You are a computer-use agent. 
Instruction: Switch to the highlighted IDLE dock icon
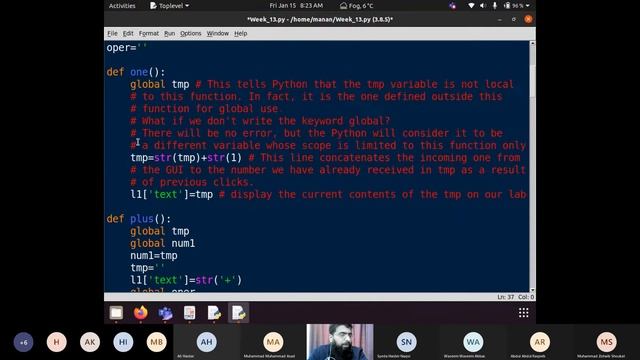(x=238, y=313)
